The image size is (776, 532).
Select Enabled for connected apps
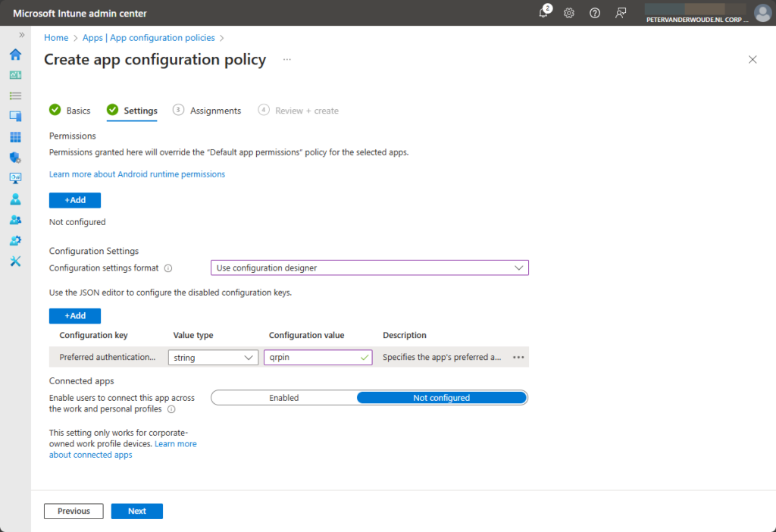click(284, 398)
